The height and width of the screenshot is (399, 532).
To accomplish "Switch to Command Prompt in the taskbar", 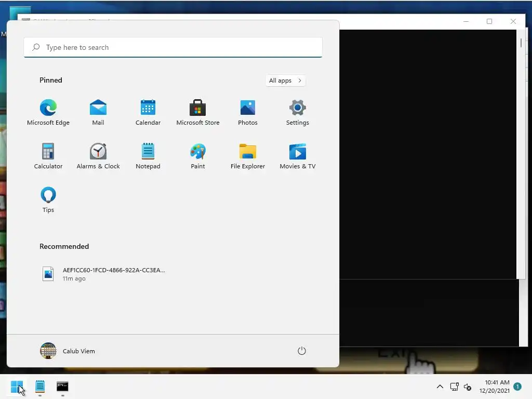I will click(62, 387).
